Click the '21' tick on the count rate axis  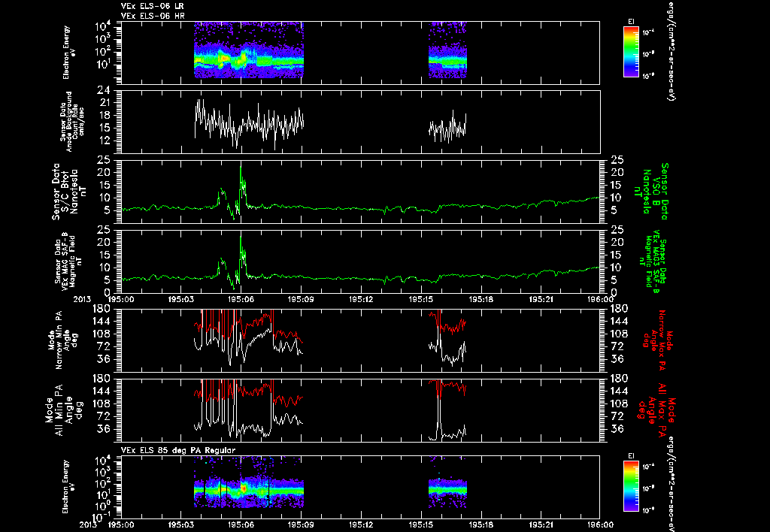click(104, 103)
